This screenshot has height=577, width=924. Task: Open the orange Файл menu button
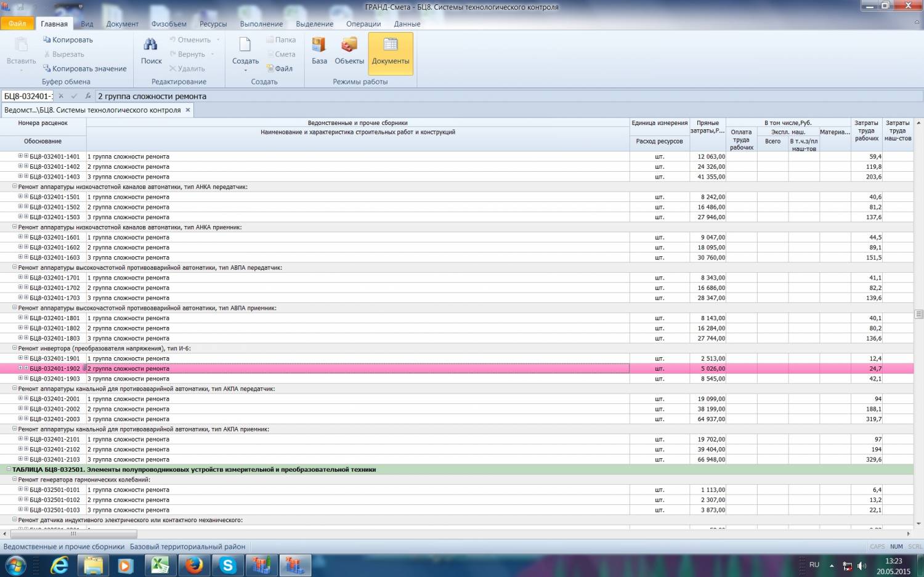17,23
